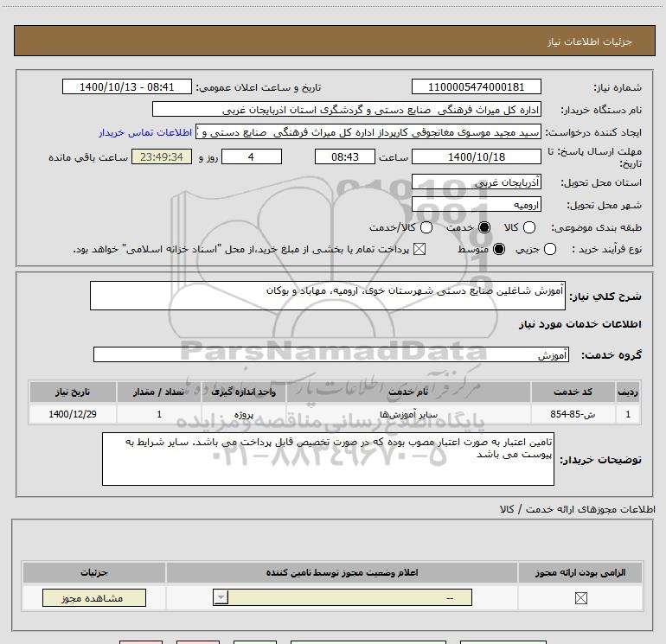Select the کالا radio button

pos(529,227)
